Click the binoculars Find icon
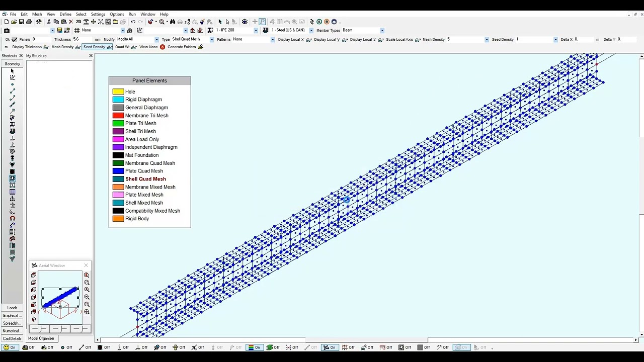 (173, 22)
